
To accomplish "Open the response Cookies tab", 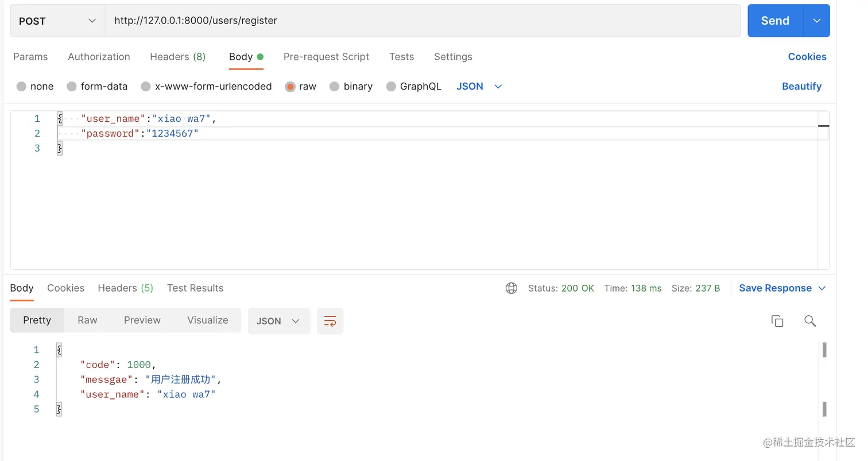I will [x=65, y=288].
